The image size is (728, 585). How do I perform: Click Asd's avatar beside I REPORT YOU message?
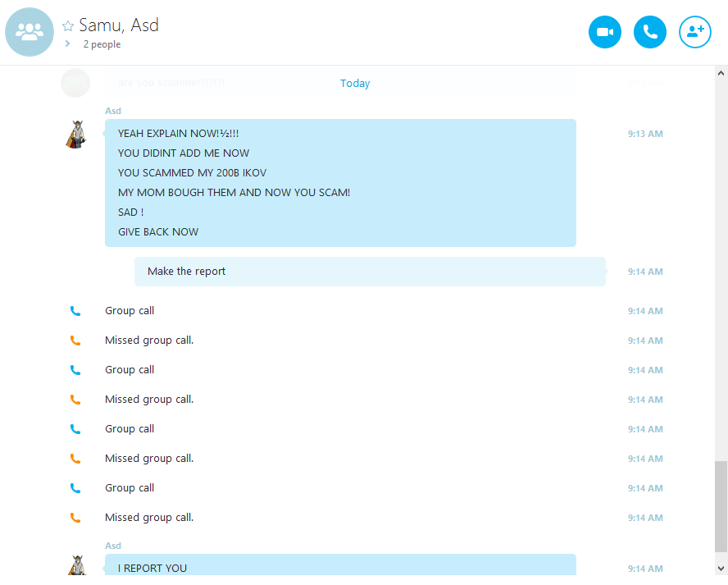coord(76,565)
